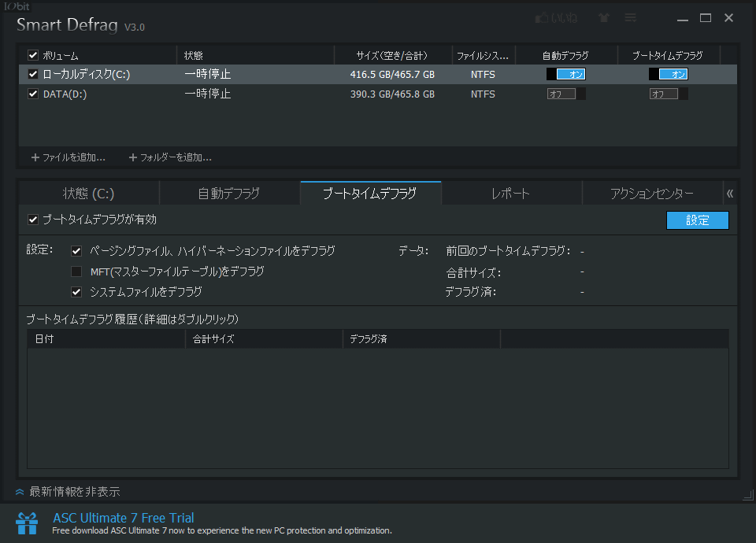The height and width of the screenshot is (543, 756).
Task: Maximize the Smart Defrag window
Action: [706, 18]
